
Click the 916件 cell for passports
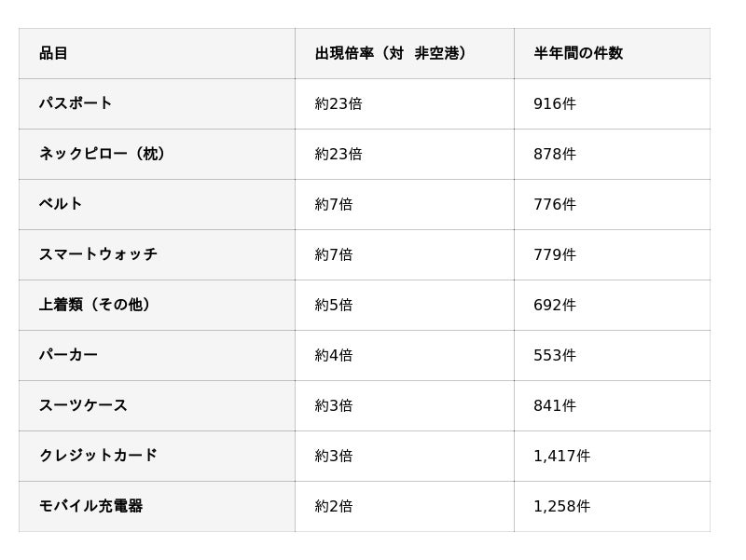tap(555, 103)
